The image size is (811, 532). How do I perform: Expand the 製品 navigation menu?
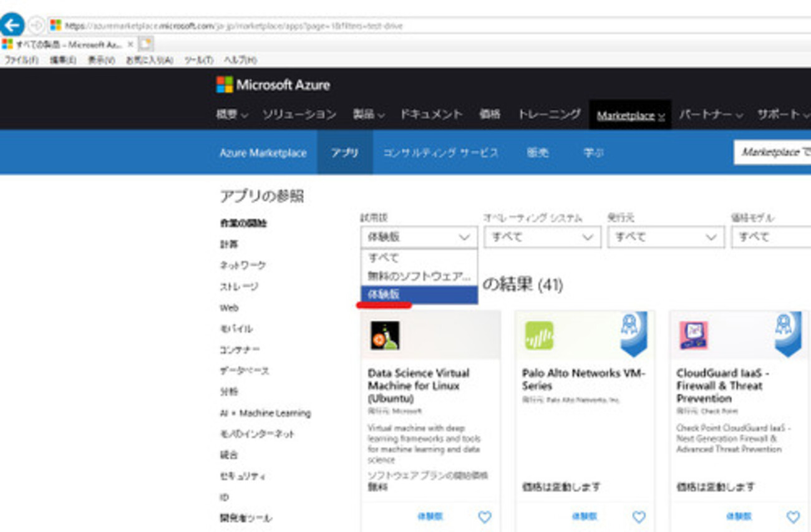(369, 115)
